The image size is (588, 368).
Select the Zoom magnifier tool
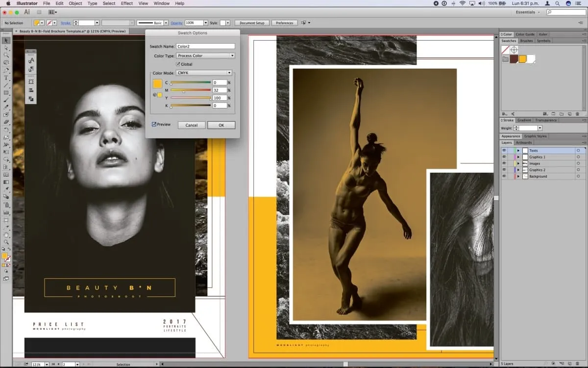[x=6, y=242]
